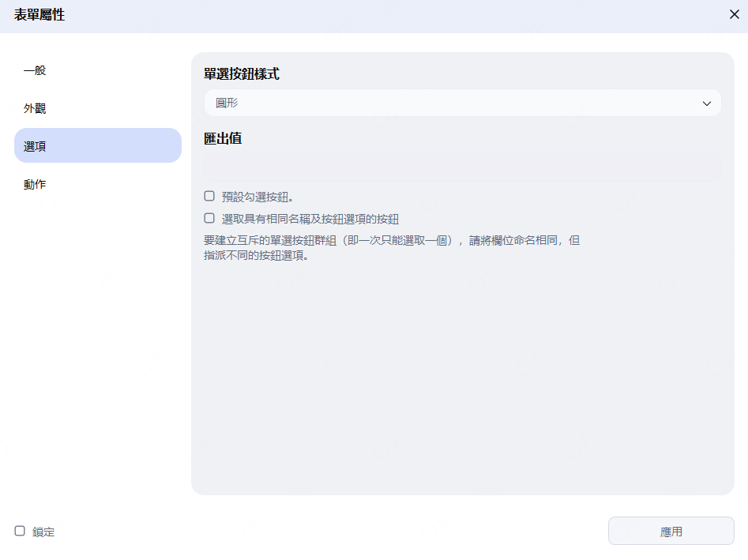Image resolution: width=748 pixels, height=560 pixels.
Task: Enable the 預設勾選按鈕 checkbox
Action: pyautogui.click(x=209, y=195)
